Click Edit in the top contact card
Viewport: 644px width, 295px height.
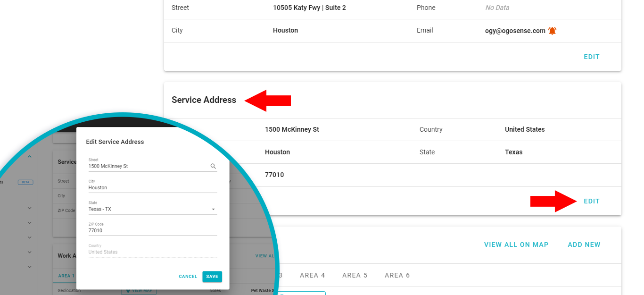tap(591, 57)
